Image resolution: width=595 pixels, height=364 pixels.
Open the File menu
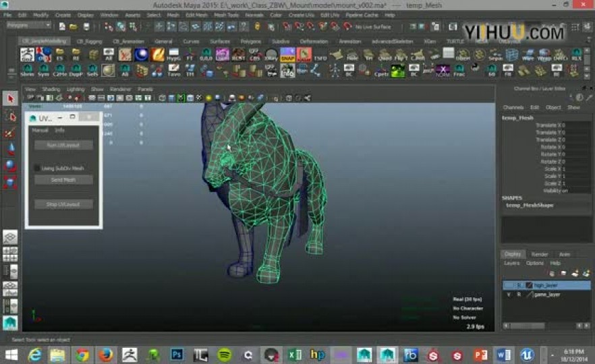coord(7,15)
